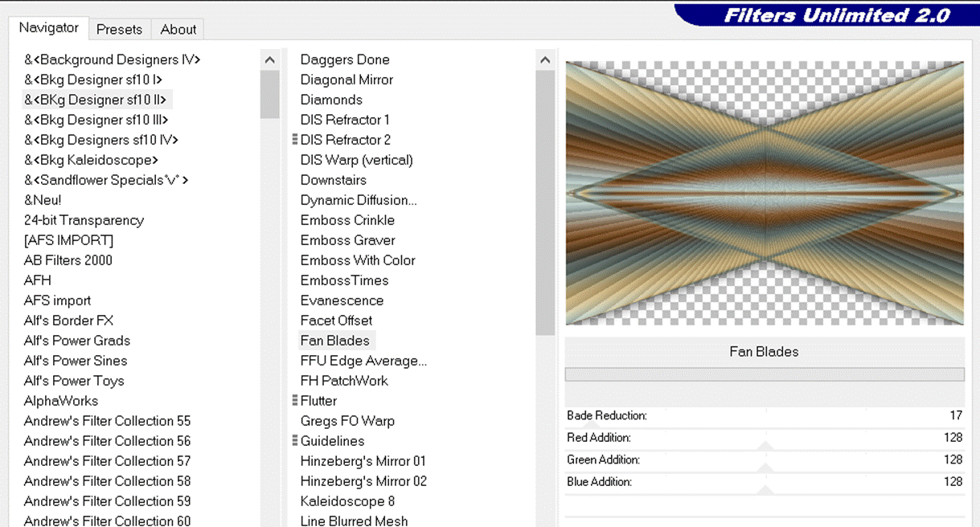The image size is (980, 527).
Task: Click the grip icon beside Flutter
Action: [295, 400]
